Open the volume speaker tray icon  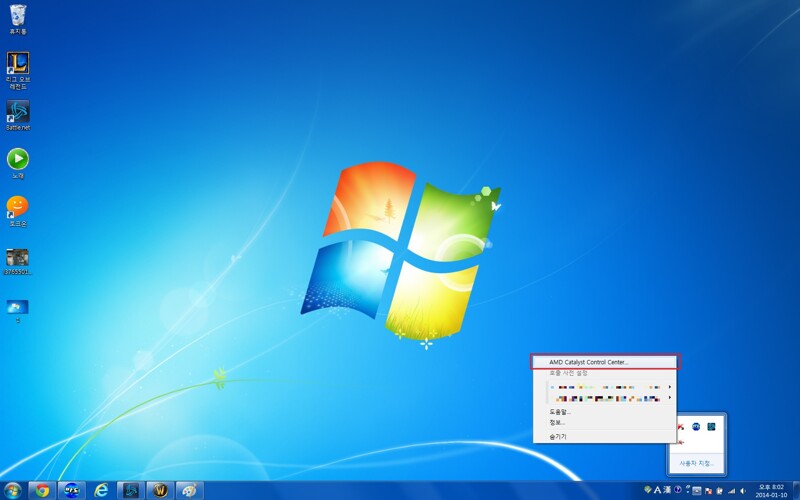tap(743, 491)
